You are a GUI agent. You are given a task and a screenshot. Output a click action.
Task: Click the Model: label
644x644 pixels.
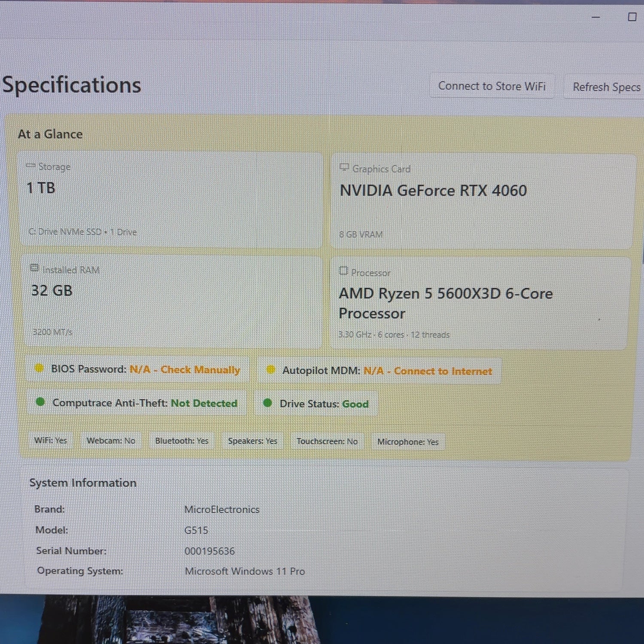click(52, 530)
